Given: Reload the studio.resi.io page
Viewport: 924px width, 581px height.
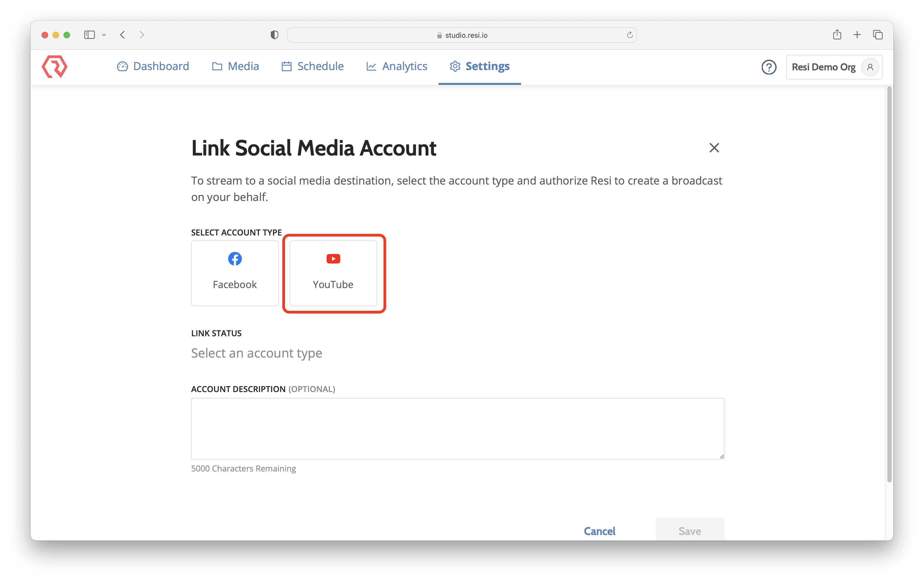Looking at the screenshot, I should click(x=629, y=34).
